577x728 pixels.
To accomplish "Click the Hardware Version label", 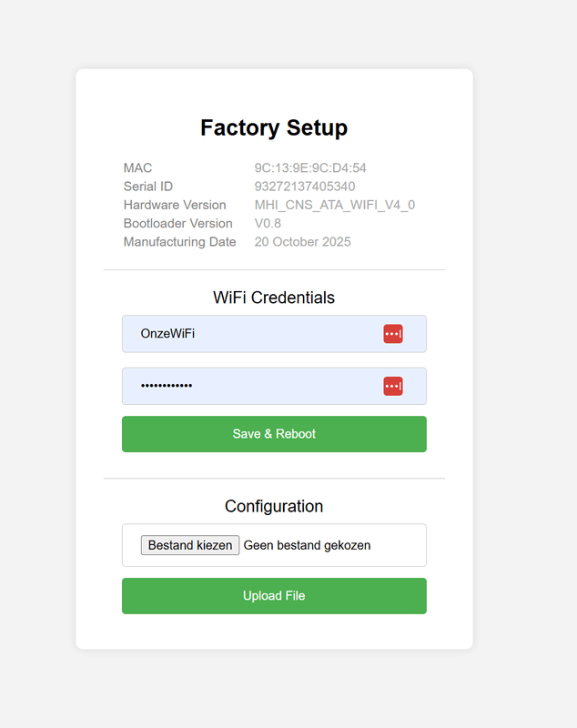I will (175, 205).
